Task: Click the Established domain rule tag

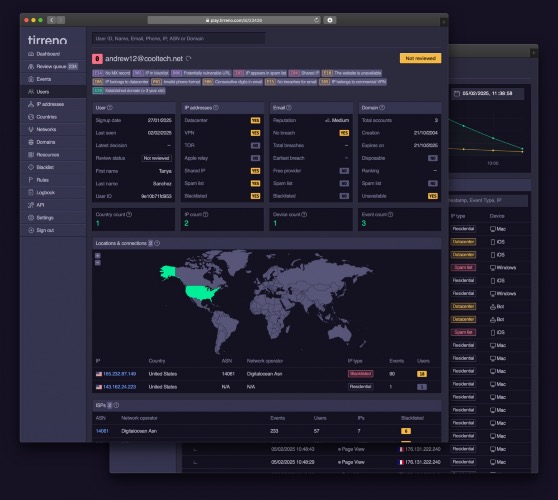Action: tap(129, 91)
